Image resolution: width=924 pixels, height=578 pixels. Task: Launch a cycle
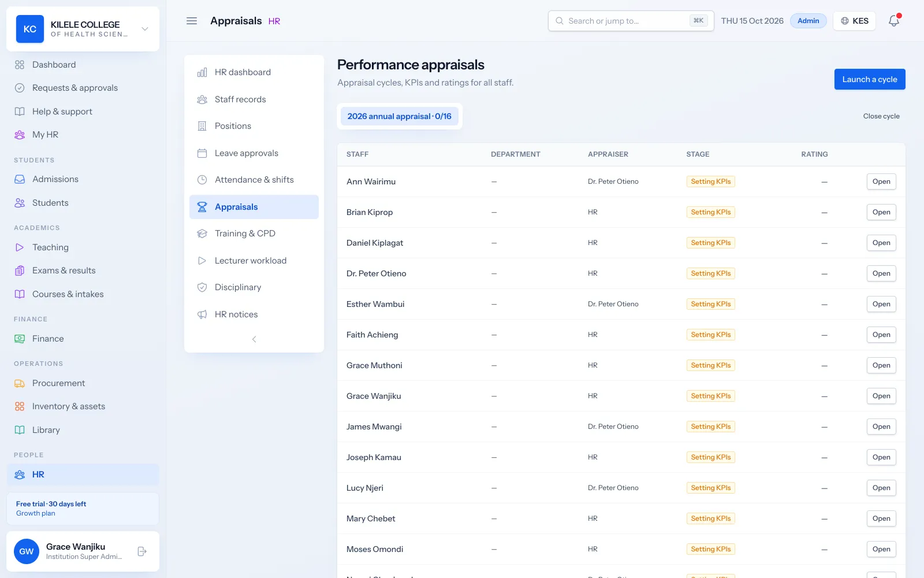[870, 79]
